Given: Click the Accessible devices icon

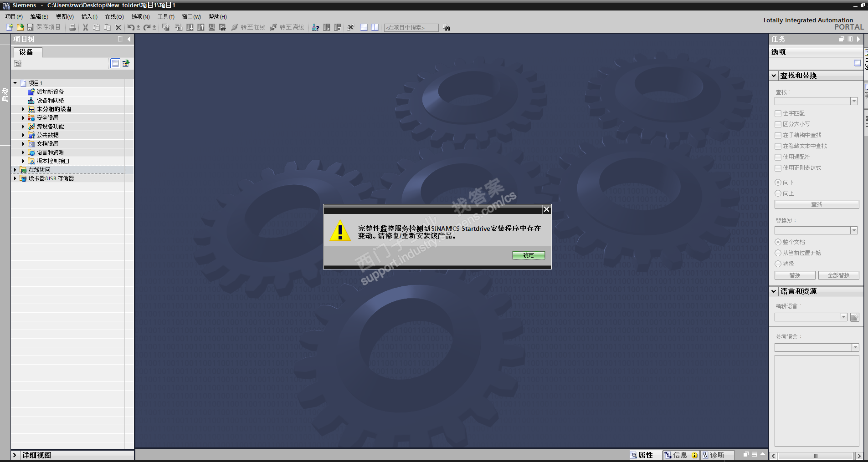Looking at the screenshot, I should [315, 27].
